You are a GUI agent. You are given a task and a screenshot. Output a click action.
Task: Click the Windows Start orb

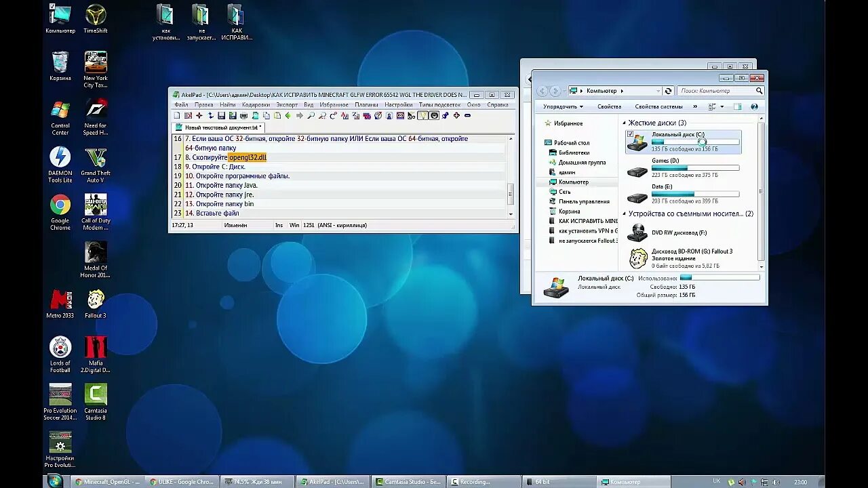(55, 481)
